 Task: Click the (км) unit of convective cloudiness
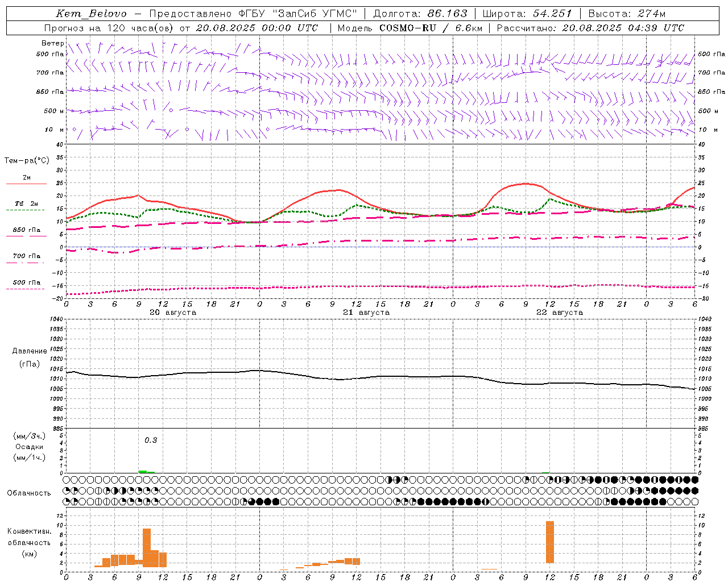tap(29, 554)
